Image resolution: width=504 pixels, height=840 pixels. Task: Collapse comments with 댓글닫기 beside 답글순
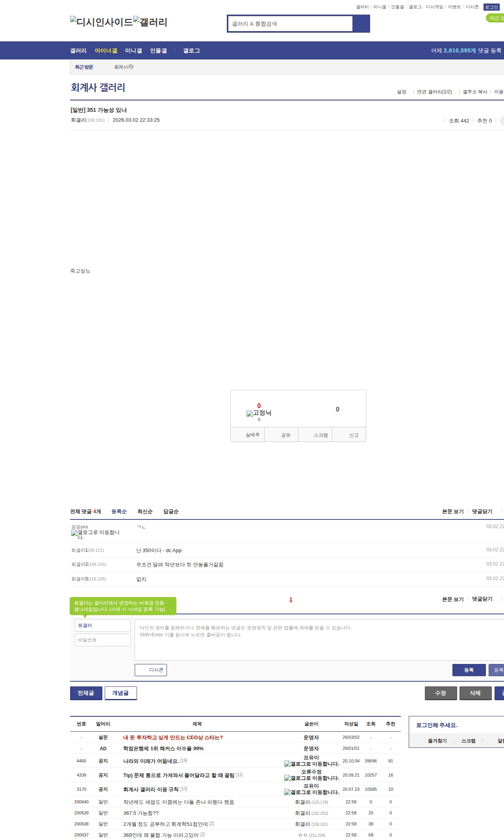point(482,511)
